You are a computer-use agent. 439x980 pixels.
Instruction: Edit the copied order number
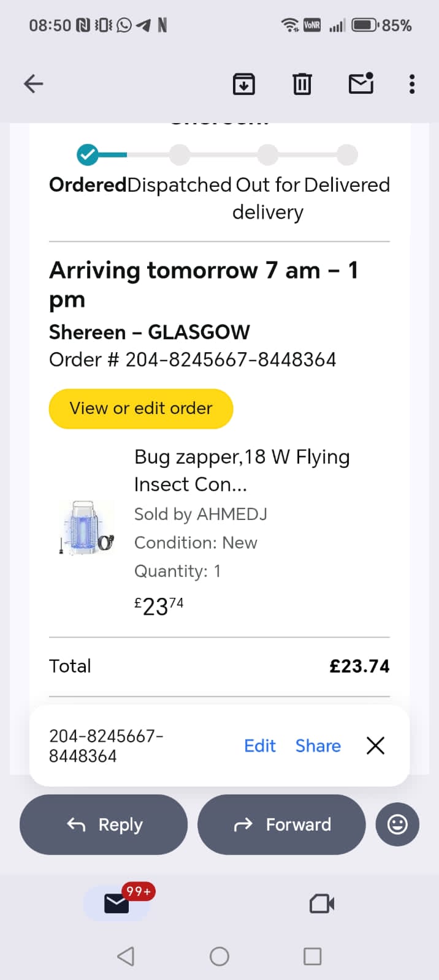pyautogui.click(x=260, y=745)
